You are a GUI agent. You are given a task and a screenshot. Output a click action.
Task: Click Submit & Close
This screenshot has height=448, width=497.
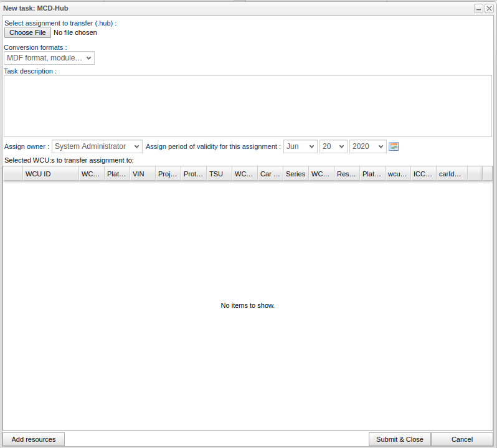pos(399,439)
